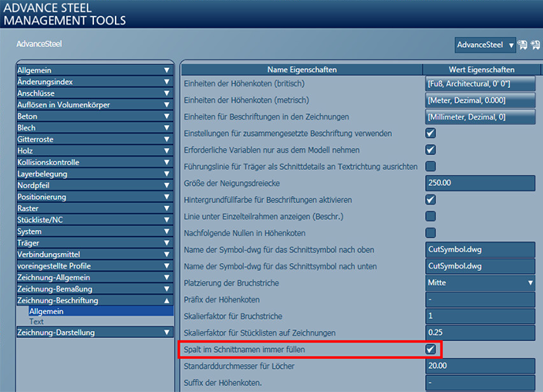Edit Schnittsymbol nach oben CutSymbol.dwg field
The image size is (543, 392).
[x=480, y=249]
